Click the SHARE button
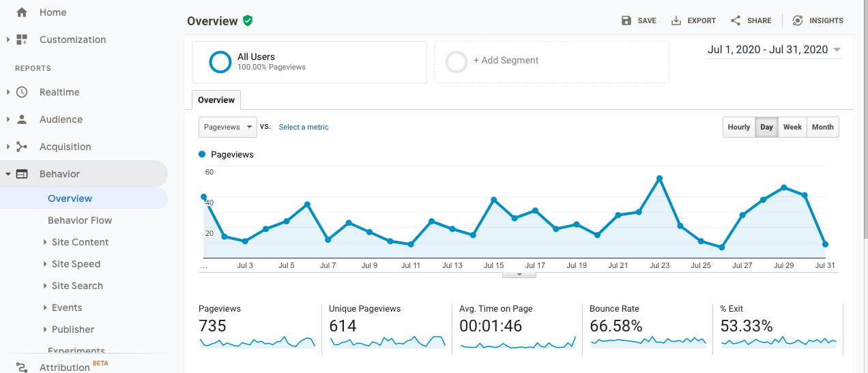868x373 pixels. [x=751, y=20]
